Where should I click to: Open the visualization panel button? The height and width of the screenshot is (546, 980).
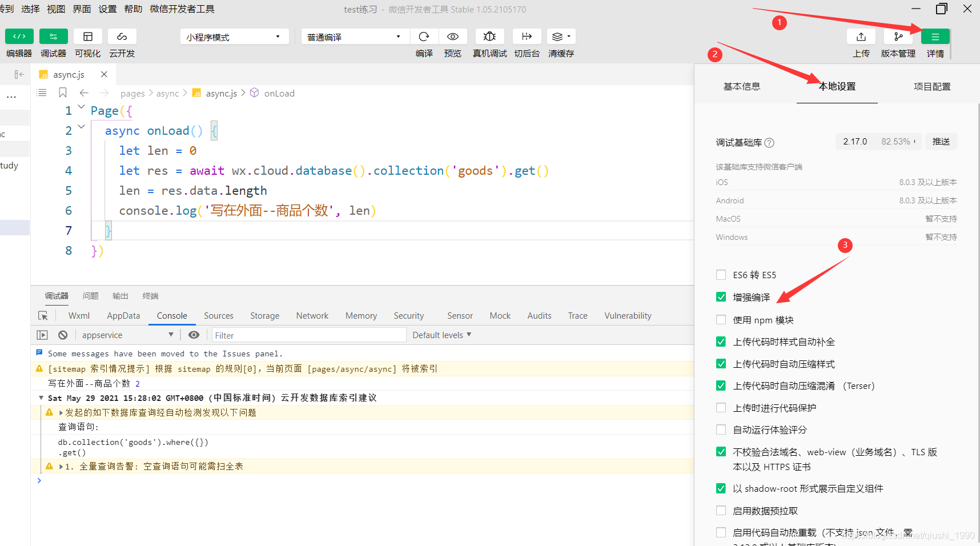88,37
